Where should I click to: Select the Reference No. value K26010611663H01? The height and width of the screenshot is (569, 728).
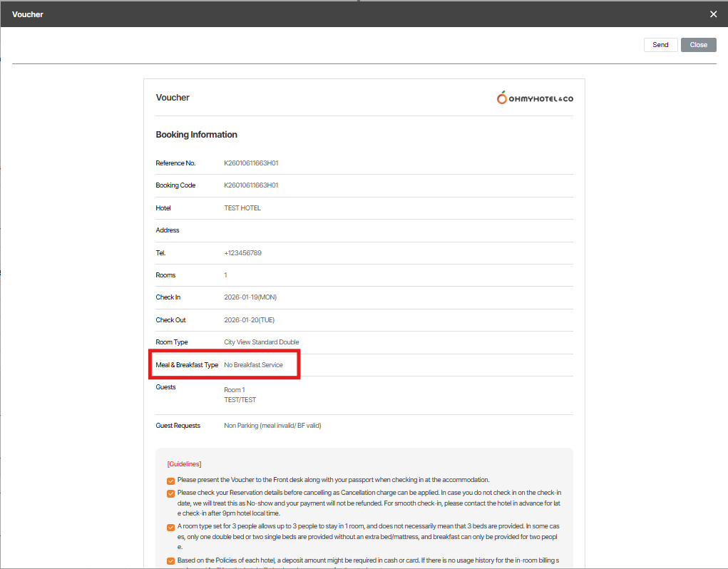(x=251, y=163)
